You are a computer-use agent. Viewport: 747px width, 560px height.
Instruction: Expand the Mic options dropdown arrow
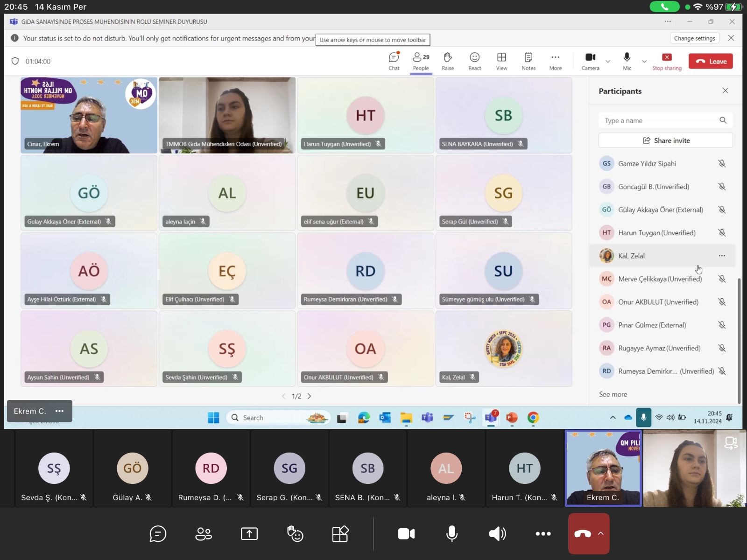[x=644, y=61]
